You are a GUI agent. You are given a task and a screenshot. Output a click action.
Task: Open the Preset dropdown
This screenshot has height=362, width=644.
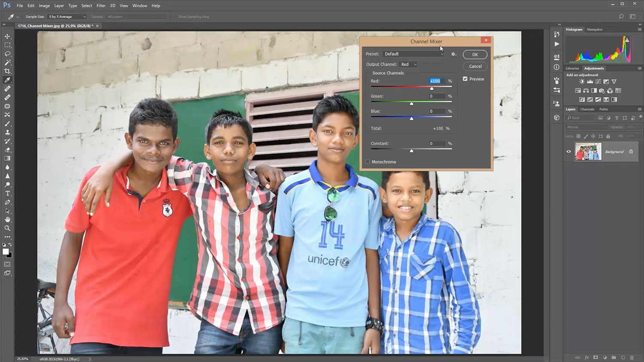[413, 54]
